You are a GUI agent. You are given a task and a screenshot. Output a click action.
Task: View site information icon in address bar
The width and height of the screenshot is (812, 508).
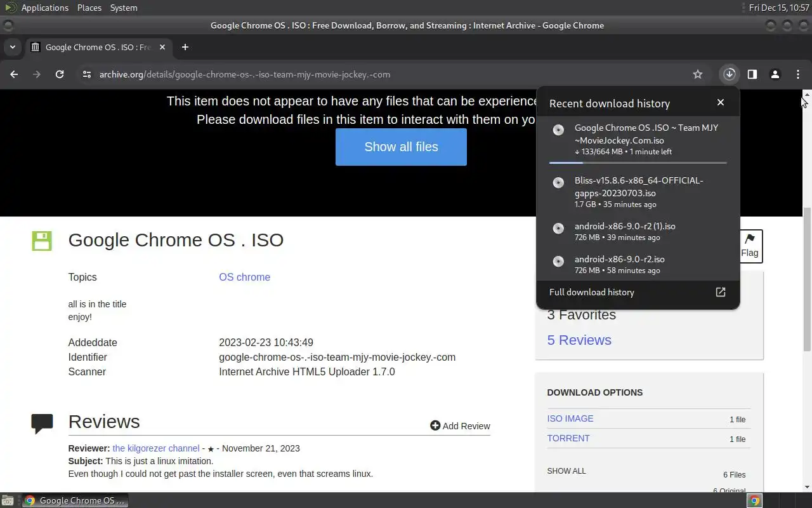(x=87, y=74)
